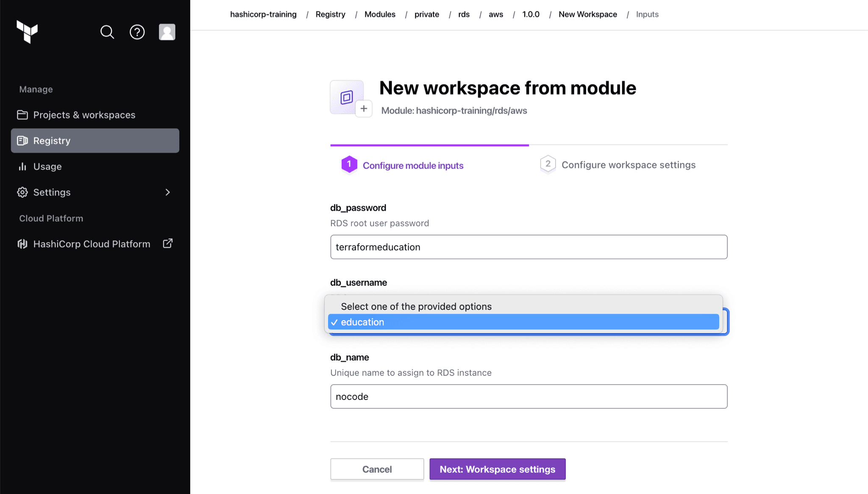Click the db_name label

pyautogui.click(x=350, y=357)
